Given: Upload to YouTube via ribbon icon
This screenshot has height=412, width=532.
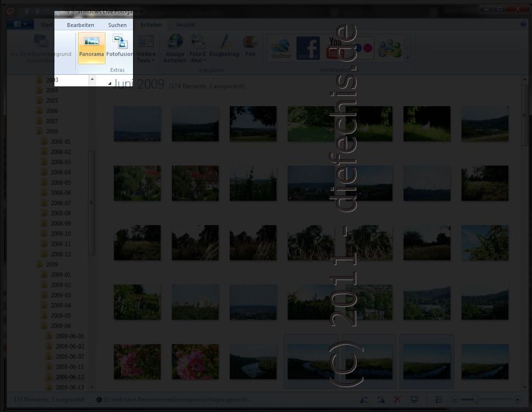Looking at the screenshot, I should click(335, 48).
